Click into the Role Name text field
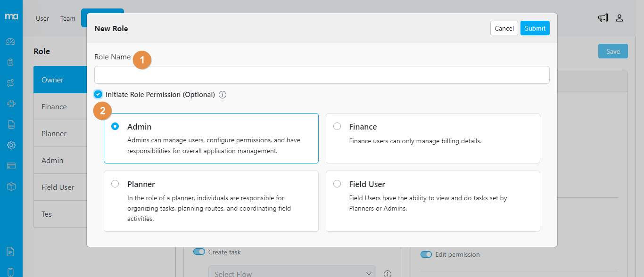 (x=322, y=75)
